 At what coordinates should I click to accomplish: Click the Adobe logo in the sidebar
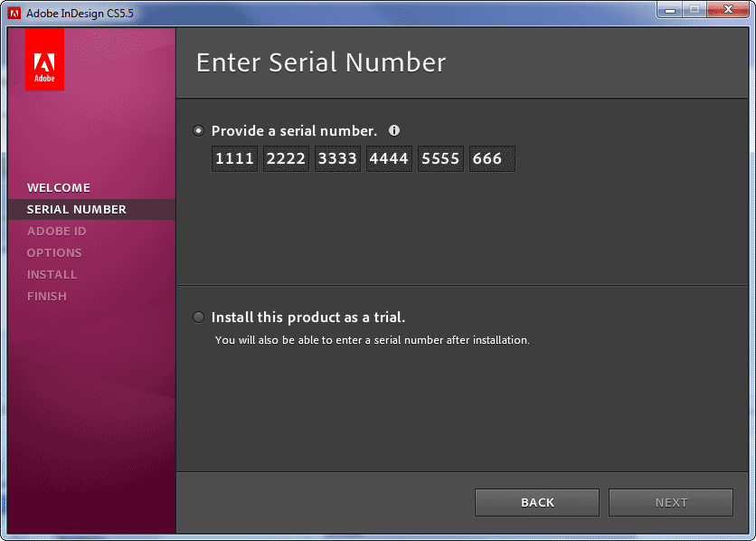click(x=45, y=60)
